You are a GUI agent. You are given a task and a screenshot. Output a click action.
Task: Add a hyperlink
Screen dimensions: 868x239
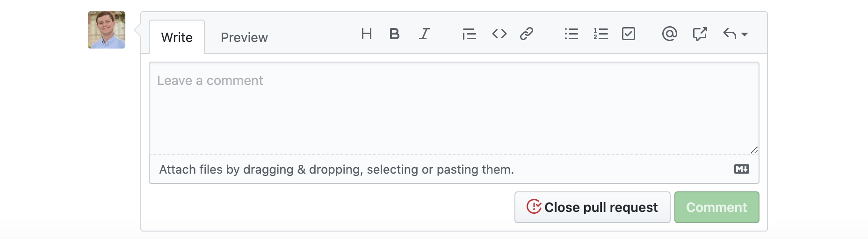[527, 34]
